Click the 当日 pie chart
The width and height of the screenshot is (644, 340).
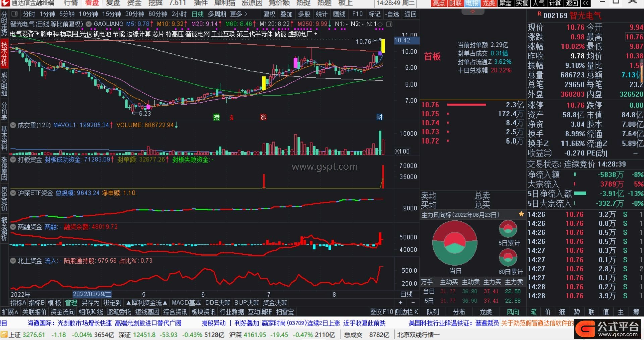click(455, 242)
